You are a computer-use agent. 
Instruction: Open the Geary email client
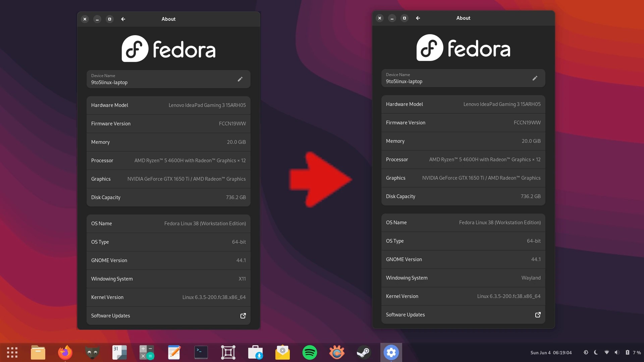pyautogui.click(x=282, y=352)
